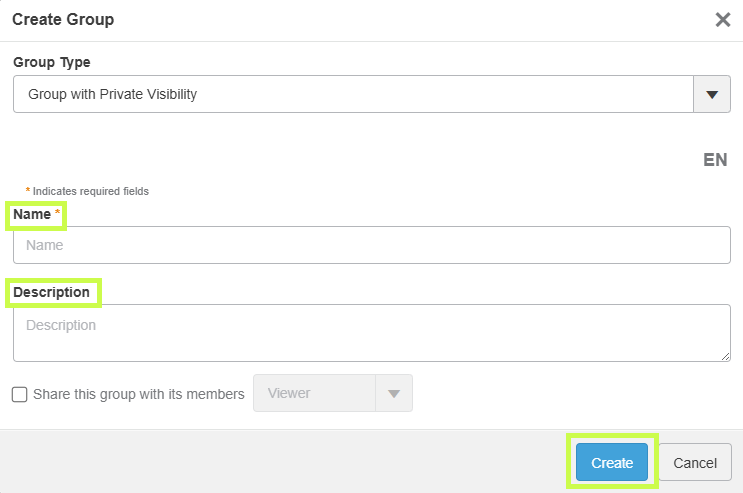Grab the Description box resize handle
Viewport: 743px width, 493px height.
725,356
